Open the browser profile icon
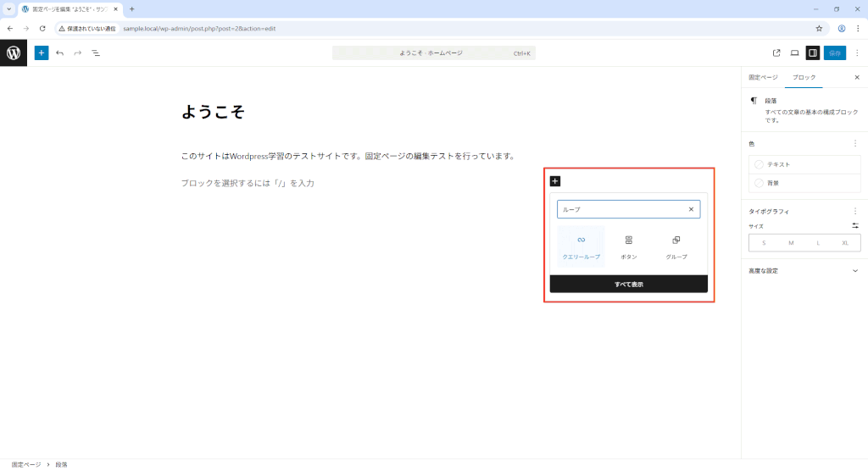The height and width of the screenshot is (470, 868). tap(842, 28)
